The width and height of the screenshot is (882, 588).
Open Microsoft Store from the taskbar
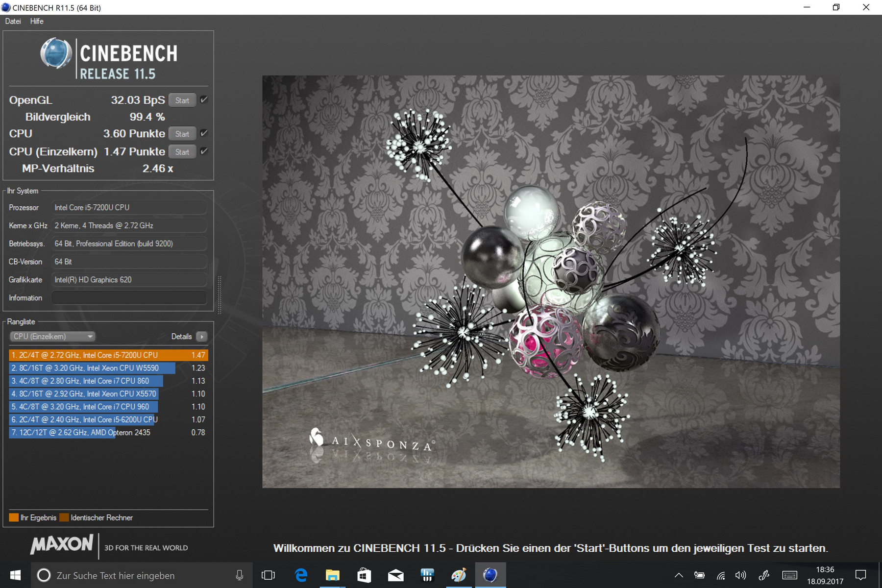[364, 575]
